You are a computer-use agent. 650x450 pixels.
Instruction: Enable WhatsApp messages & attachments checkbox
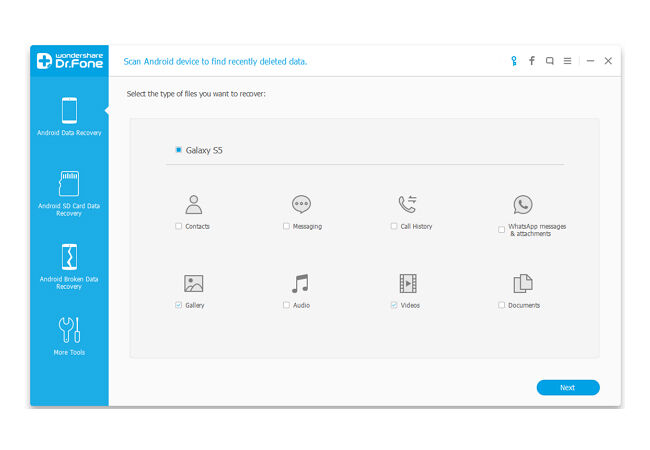click(x=502, y=230)
